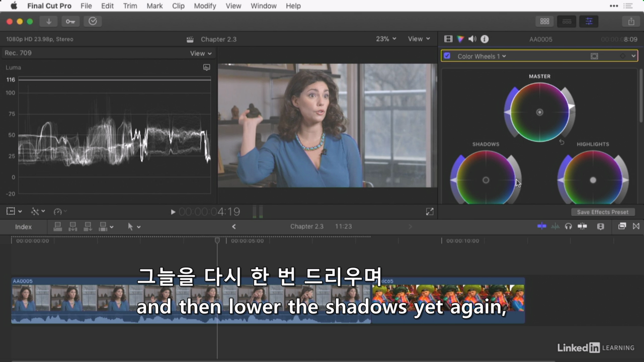Open the Background Tasks checkmark icon
The image size is (644, 362).
click(93, 21)
